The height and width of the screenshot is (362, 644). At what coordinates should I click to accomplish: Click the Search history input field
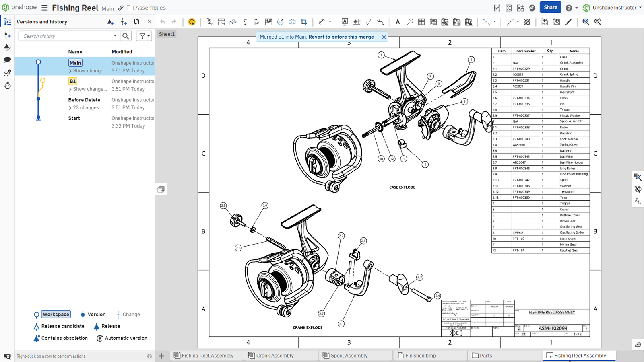(66, 36)
